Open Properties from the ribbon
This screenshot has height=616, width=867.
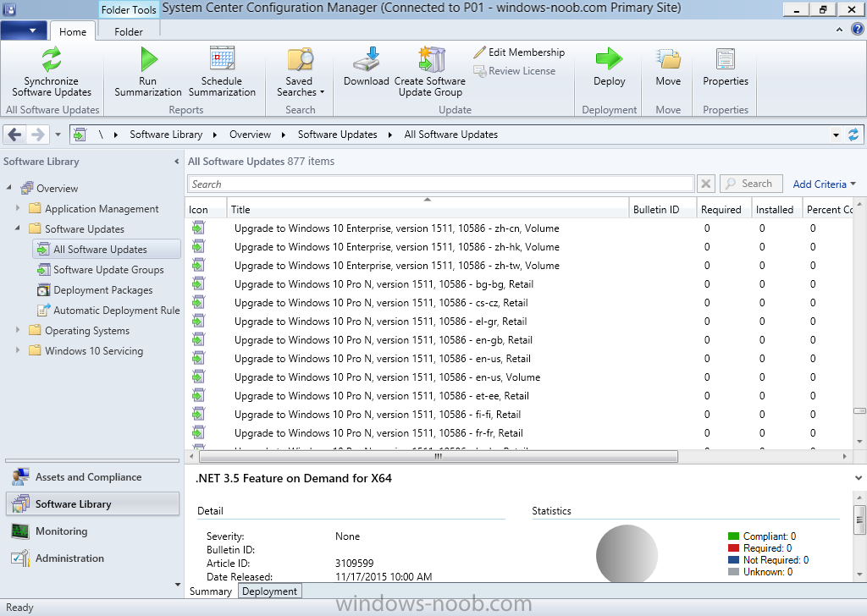[726, 68]
